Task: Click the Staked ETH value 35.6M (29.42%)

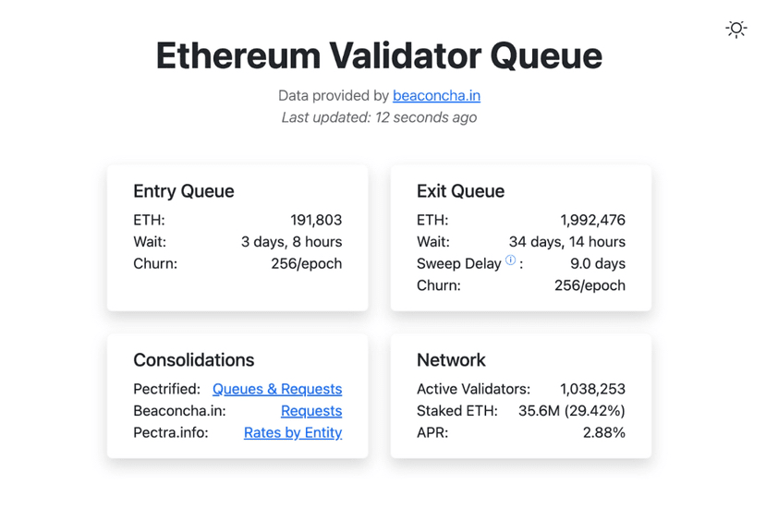Action: click(x=571, y=411)
